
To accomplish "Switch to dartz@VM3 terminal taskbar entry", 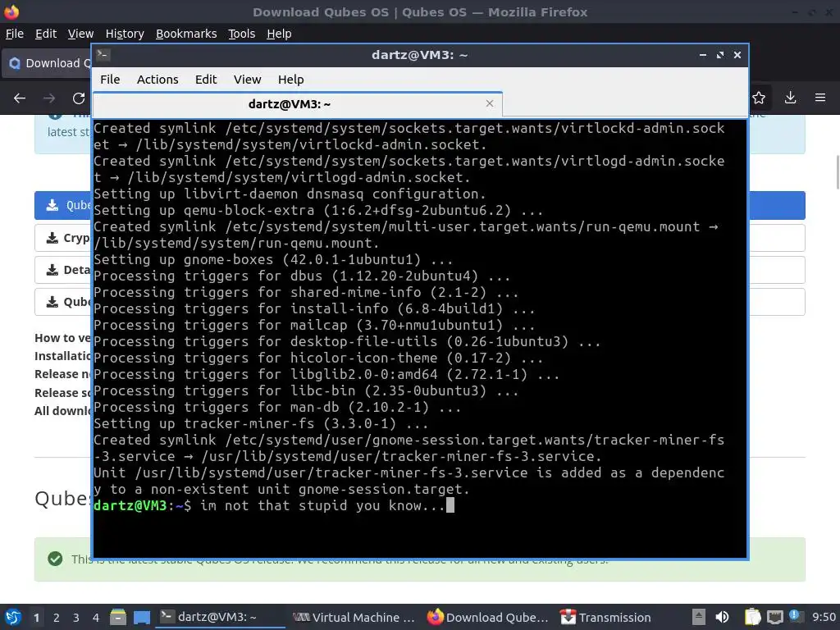I will click(x=220, y=617).
